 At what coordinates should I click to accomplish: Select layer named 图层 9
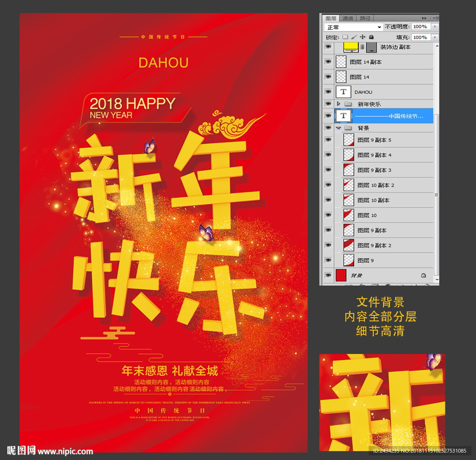[365, 260]
